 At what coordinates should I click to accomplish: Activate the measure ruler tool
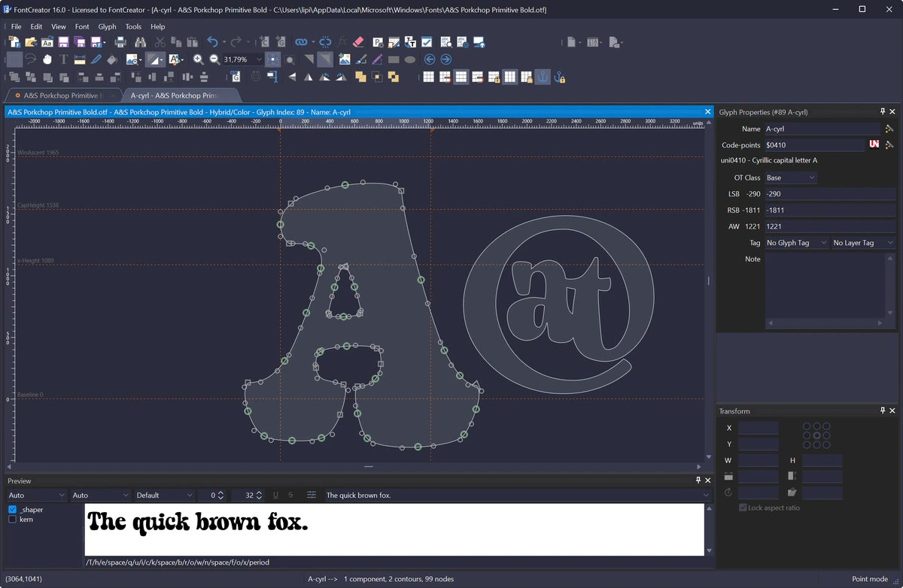coord(80,59)
